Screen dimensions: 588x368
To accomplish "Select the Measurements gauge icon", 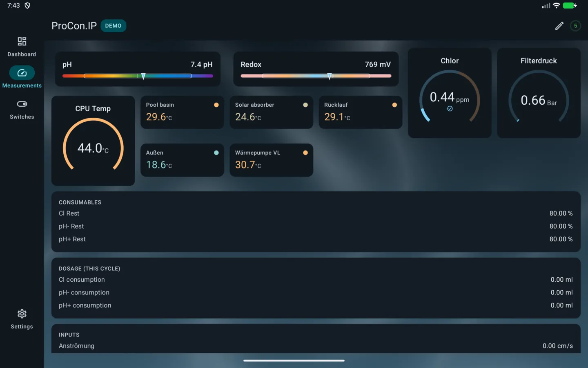I will pos(22,73).
